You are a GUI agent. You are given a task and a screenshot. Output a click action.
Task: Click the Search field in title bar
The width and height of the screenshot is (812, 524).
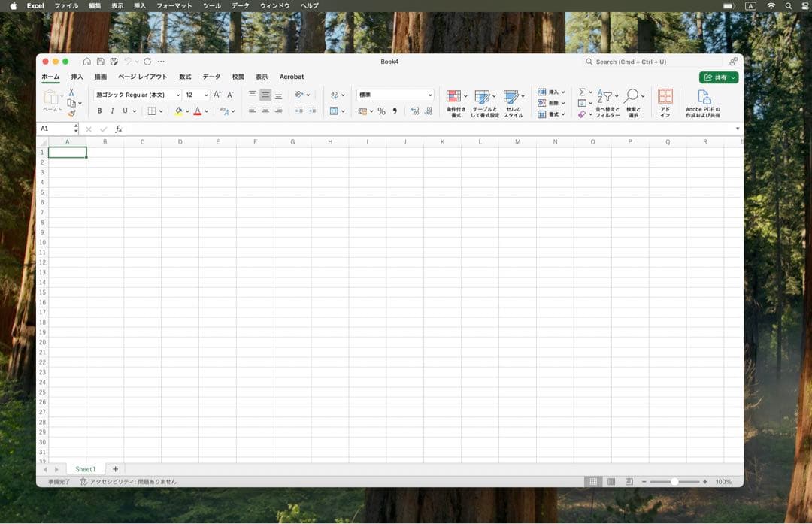tap(653, 62)
